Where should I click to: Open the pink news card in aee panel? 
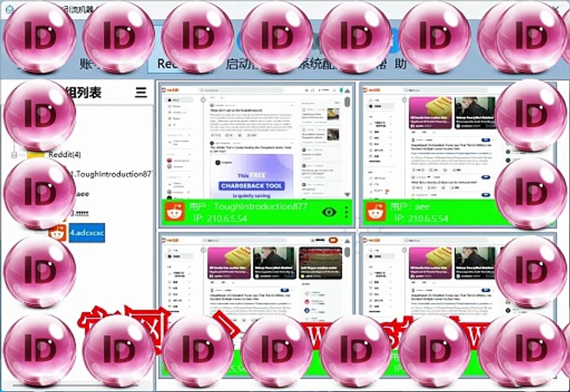point(431,113)
